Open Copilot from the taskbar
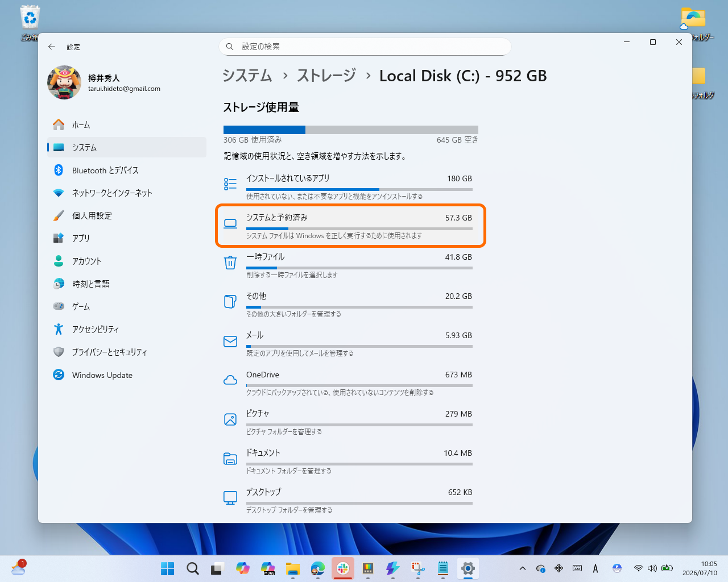The height and width of the screenshot is (582, 728). [x=243, y=568]
